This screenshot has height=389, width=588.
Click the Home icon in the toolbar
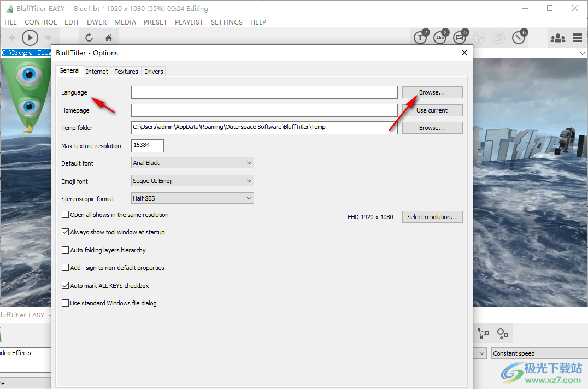pos(109,38)
